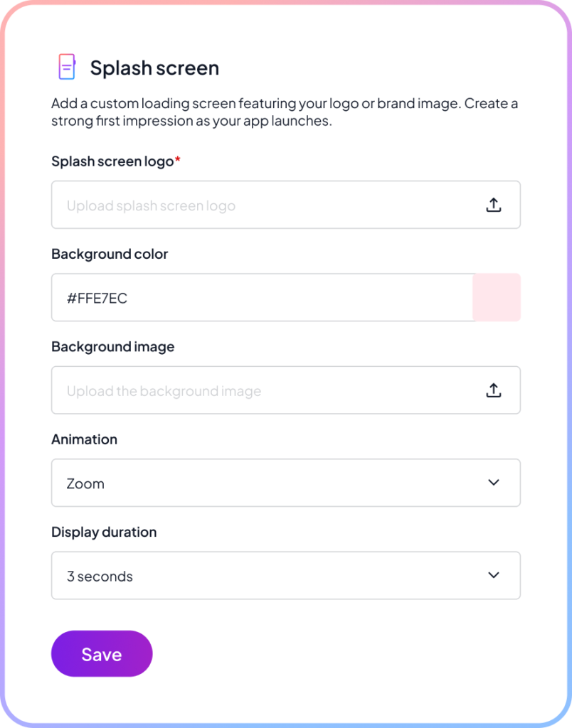
Task: Click the 'Background color' field label
Action: click(110, 254)
